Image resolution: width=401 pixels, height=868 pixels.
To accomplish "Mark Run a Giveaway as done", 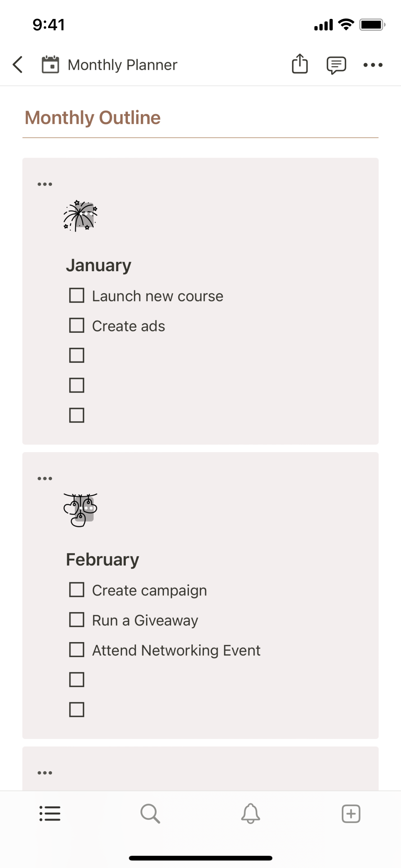I will 77,620.
